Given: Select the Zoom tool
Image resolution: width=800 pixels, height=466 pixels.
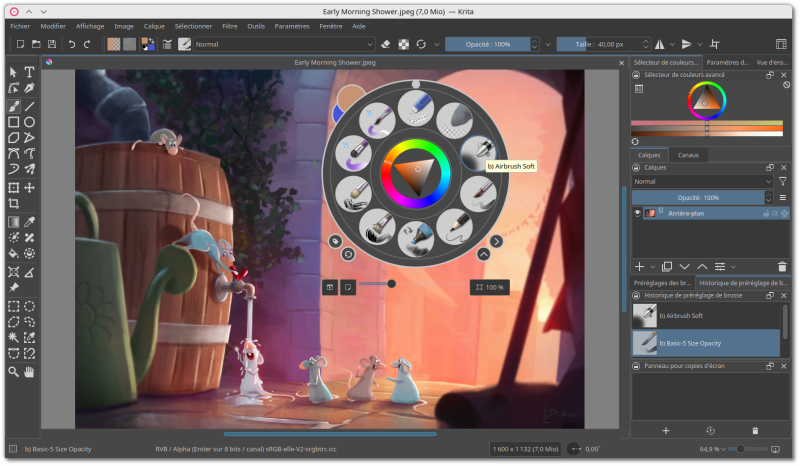Looking at the screenshot, I should 14,372.
